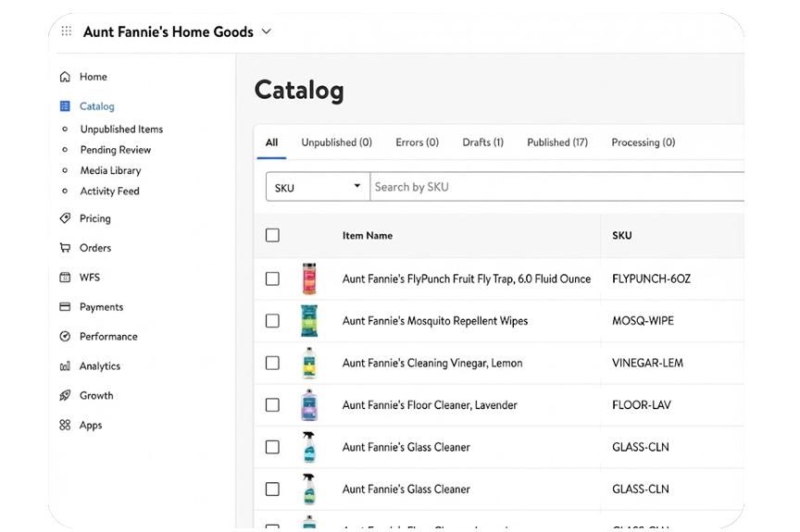800x532 pixels.
Task: Select the Payments card icon
Action: (65, 307)
